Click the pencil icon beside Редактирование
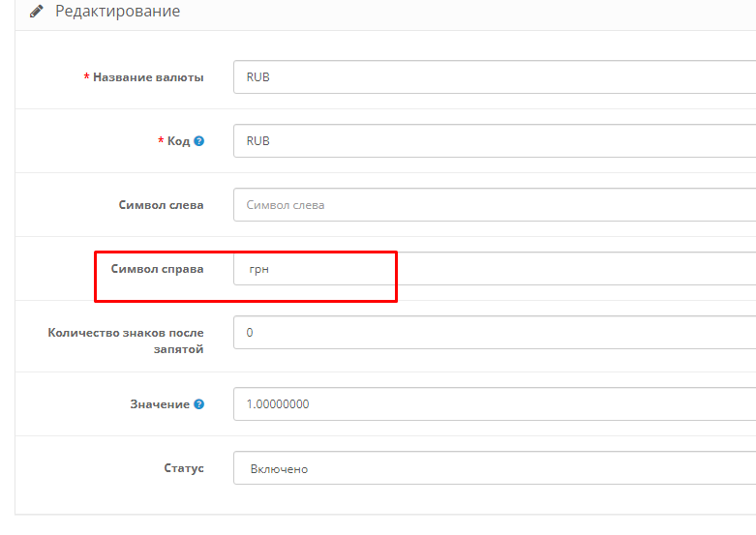The width and height of the screenshot is (756, 535). tap(37, 13)
